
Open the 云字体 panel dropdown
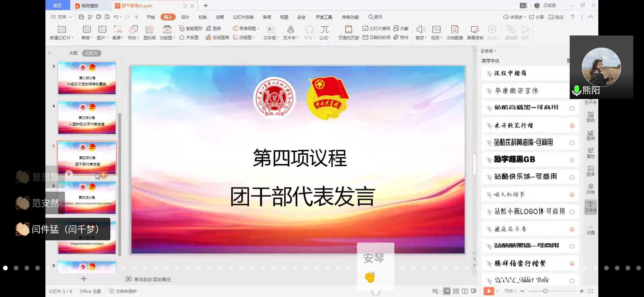(488, 51)
